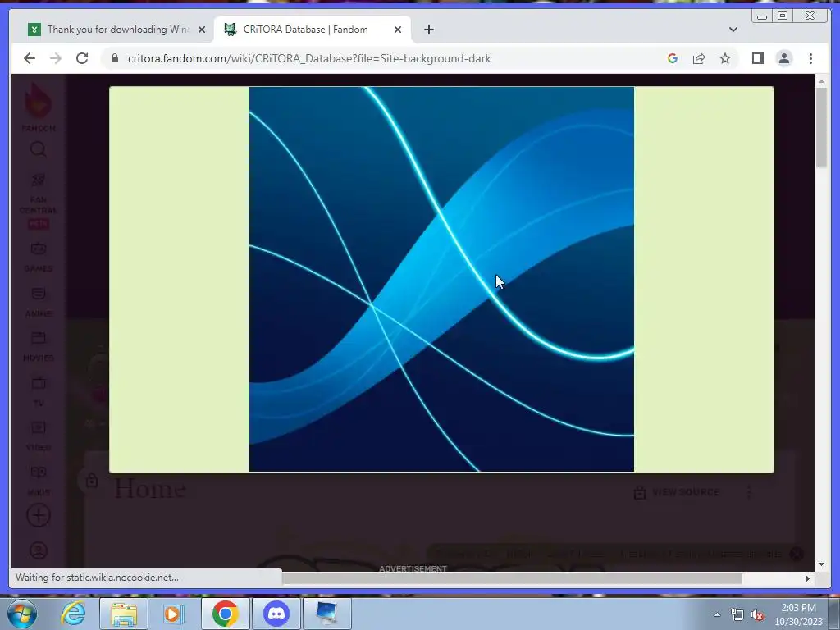Open the Movies section in the sidebar

pos(38,346)
